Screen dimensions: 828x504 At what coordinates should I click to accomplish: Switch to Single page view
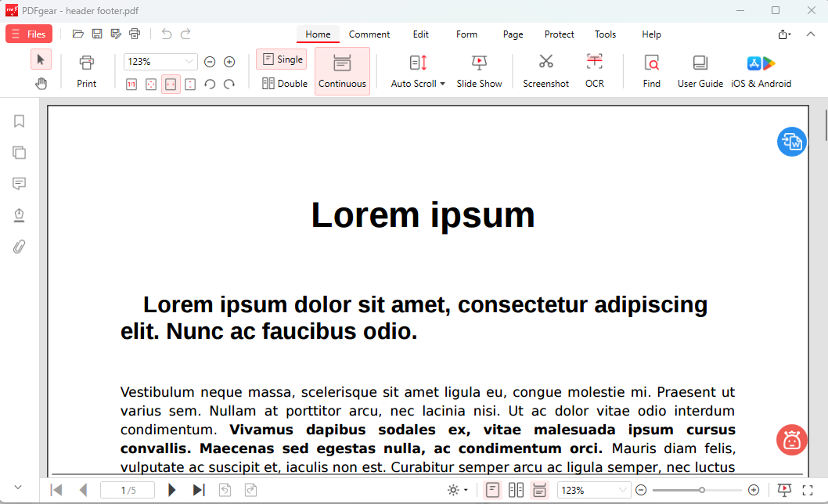pyautogui.click(x=282, y=59)
